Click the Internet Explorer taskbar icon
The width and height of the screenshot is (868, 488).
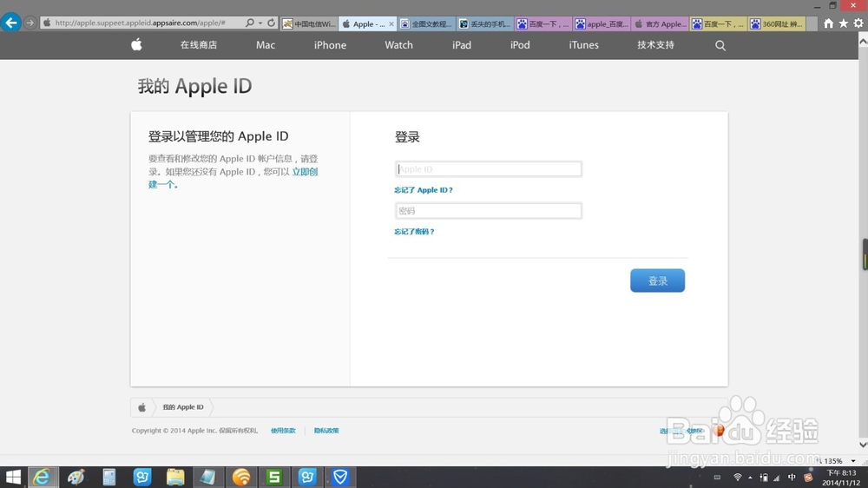[x=42, y=477]
